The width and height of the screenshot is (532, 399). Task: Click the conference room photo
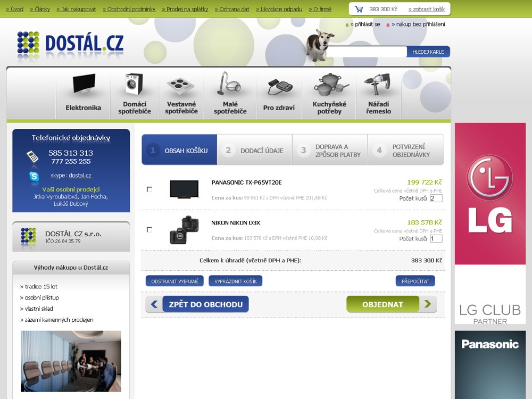click(x=71, y=361)
